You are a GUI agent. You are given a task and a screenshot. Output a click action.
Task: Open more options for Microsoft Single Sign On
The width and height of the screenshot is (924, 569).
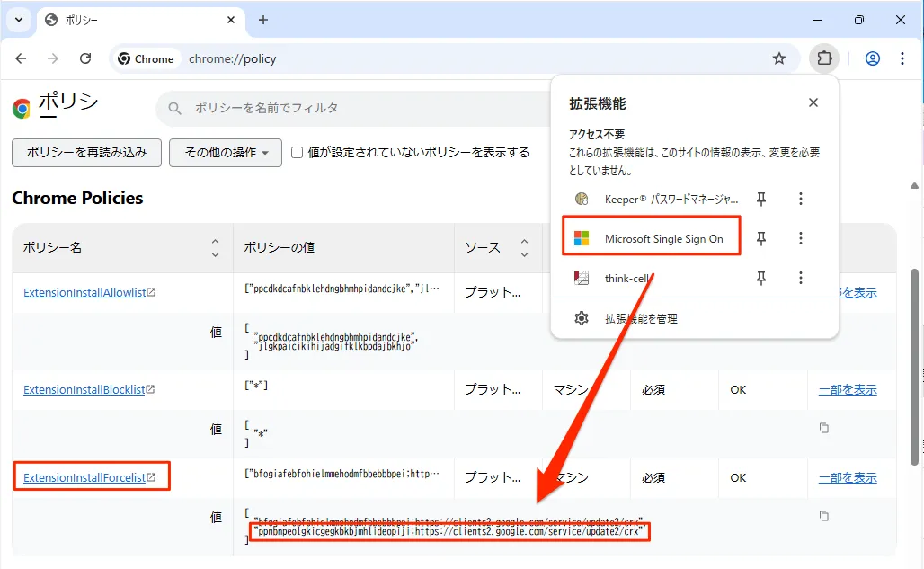800,238
